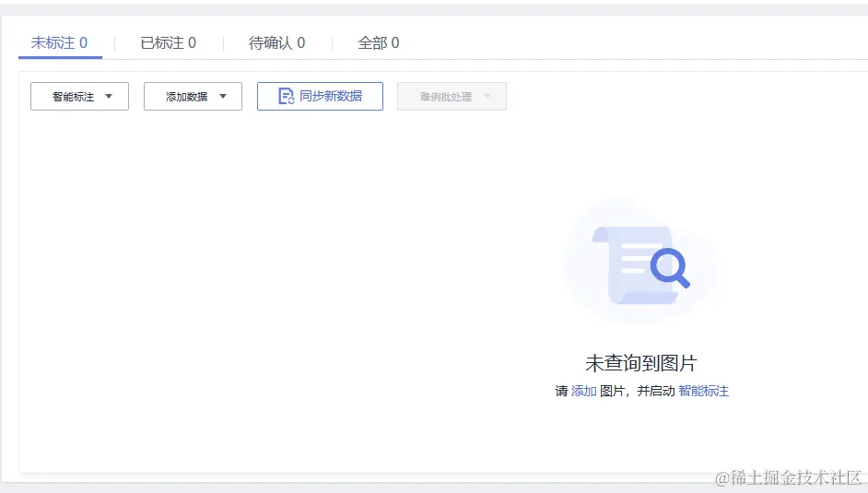Show the 全部 0 tab

pos(378,43)
